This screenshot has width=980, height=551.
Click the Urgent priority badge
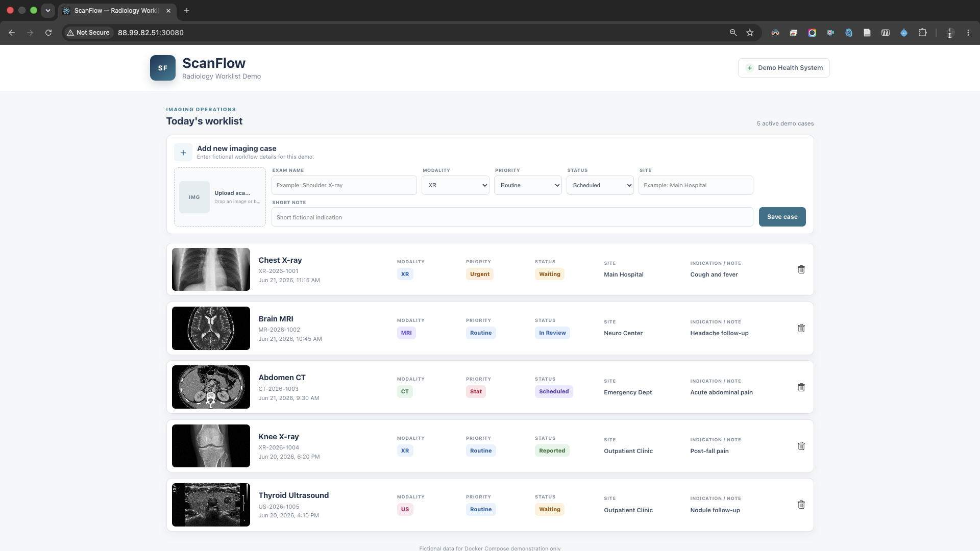point(480,274)
